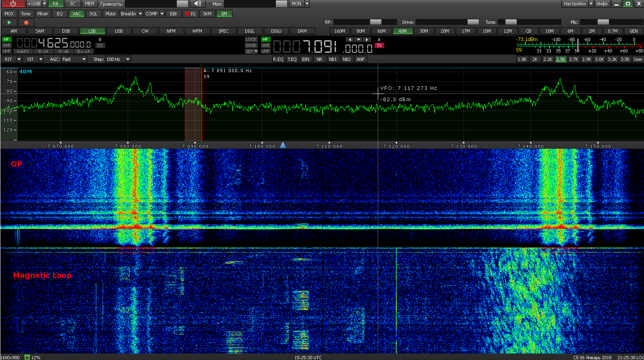Image resolution: width=644 pixels, height=360 pixels.
Task: Open the R.EQ receive equalizer
Action: (x=278, y=59)
